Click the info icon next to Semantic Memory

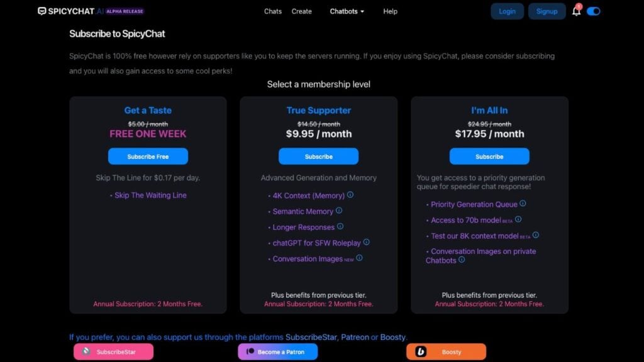coord(340,211)
